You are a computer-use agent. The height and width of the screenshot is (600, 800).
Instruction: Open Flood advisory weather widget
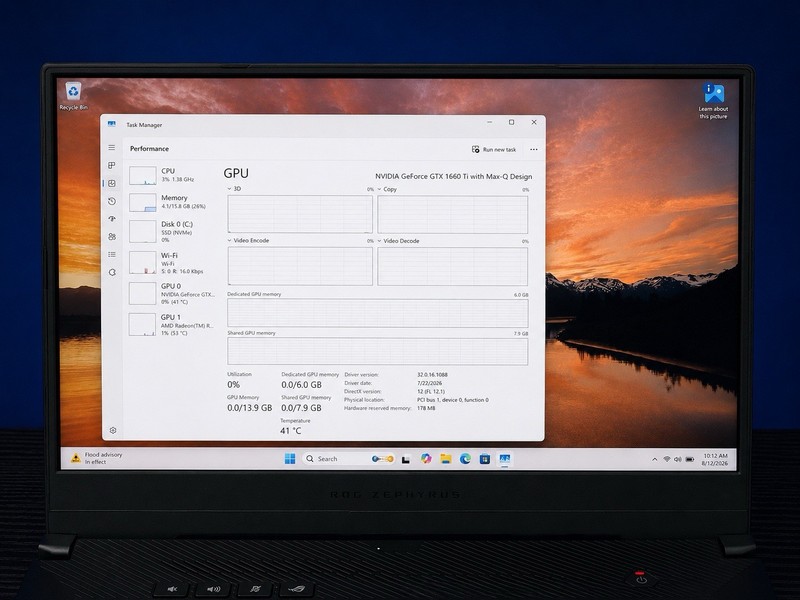(x=97, y=458)
